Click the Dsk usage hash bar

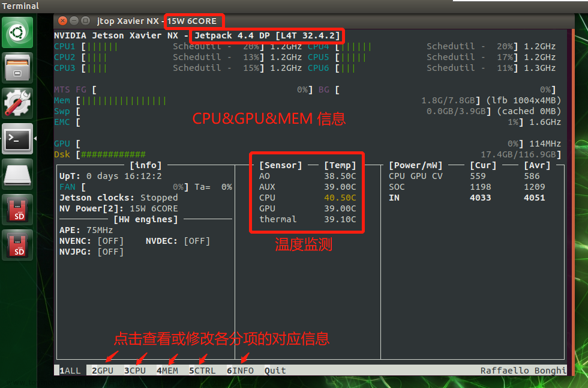(113, 154)
